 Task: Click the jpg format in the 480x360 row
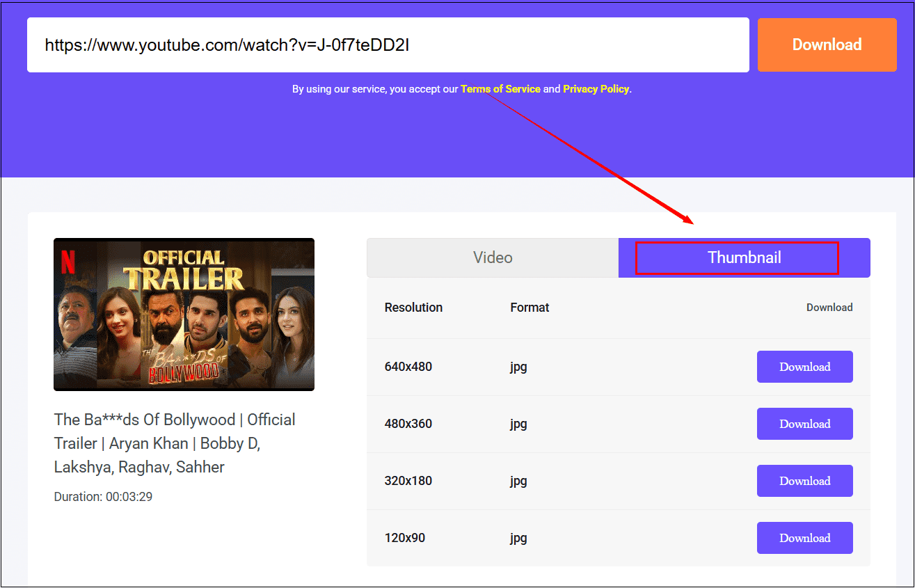[x=518, y=424]
